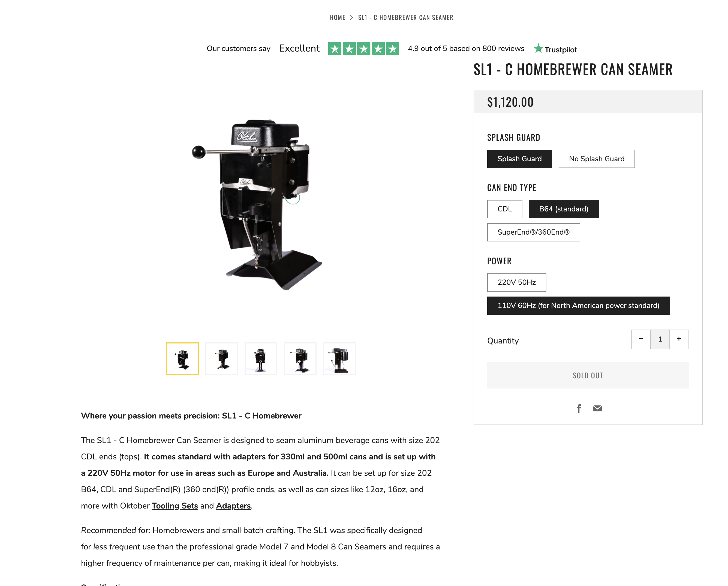The height and width of the screenshot is (586, 728).
Task: Choose SuperEnd®/360End® can end type
Action: tap(533, 232)
